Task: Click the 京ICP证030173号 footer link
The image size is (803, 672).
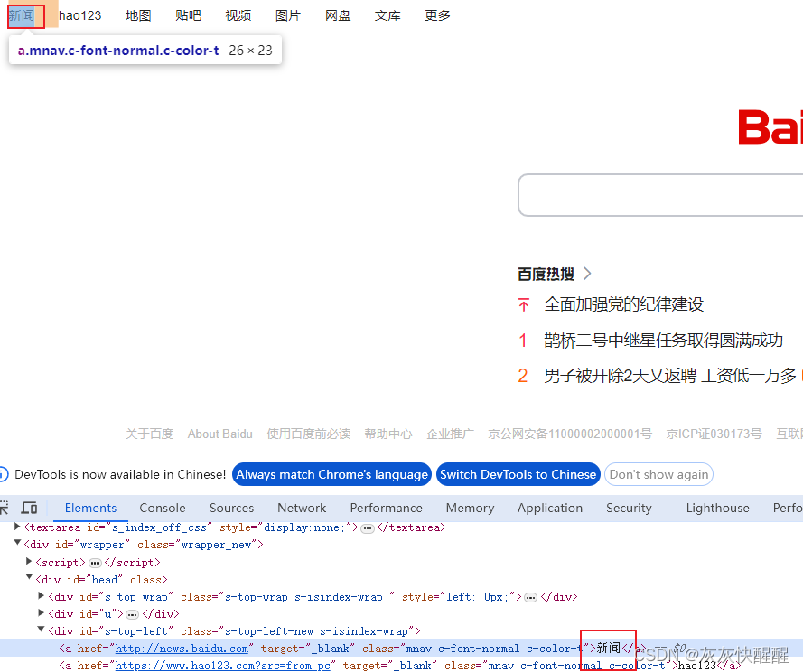Action: (x=714, y=434)
